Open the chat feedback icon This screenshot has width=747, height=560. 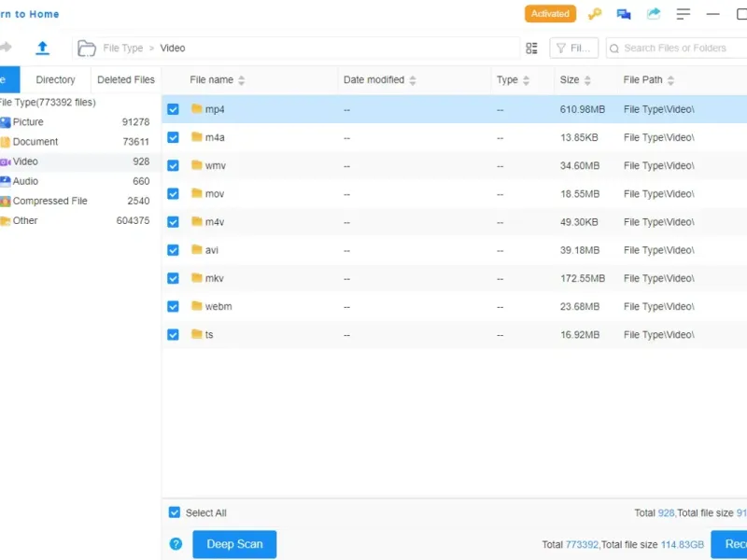(x=624, y=14)
